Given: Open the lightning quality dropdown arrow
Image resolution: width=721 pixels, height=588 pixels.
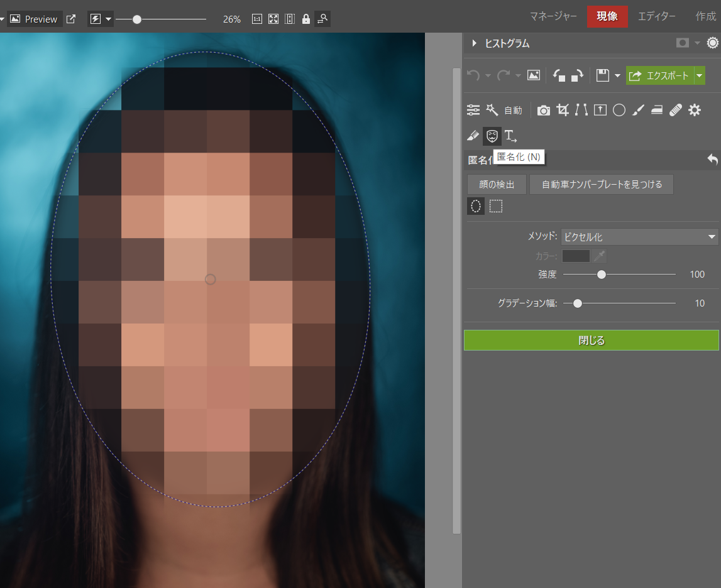Looking at the screenshot, I should point(109,19).
